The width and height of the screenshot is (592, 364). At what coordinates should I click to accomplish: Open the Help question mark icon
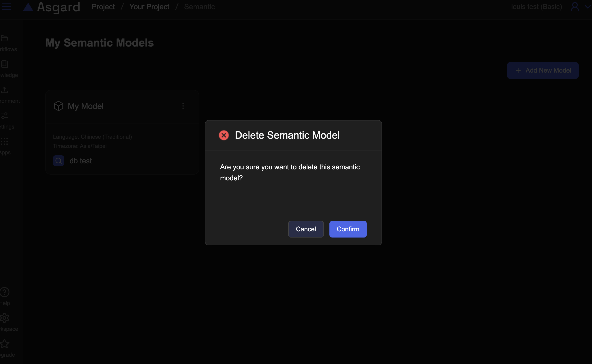coord(4,292)
